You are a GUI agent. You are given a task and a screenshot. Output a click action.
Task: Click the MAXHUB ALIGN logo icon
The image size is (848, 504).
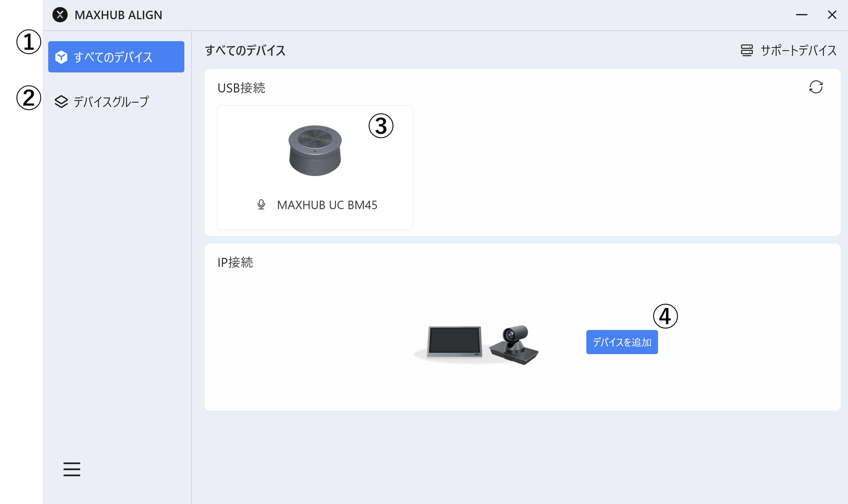point(60,15)
